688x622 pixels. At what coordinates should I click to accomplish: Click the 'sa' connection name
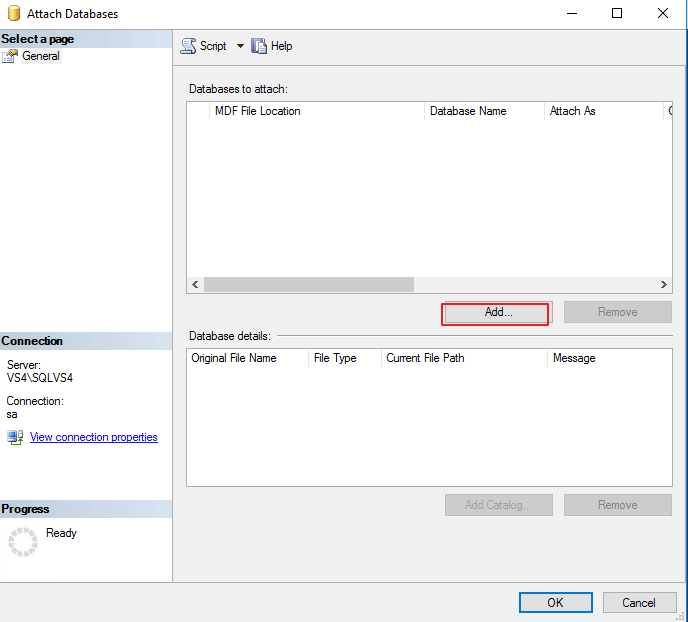[12, 415]
